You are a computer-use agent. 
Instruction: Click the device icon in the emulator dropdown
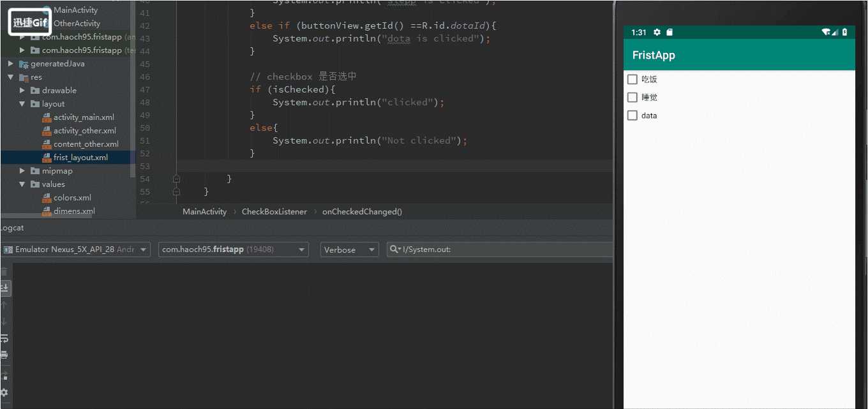[8, 249]
